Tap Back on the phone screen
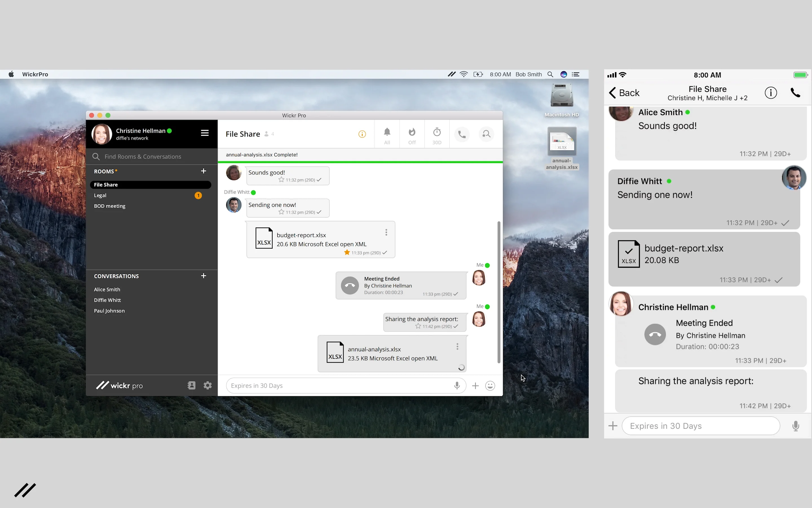 click(x=624, y=93)
